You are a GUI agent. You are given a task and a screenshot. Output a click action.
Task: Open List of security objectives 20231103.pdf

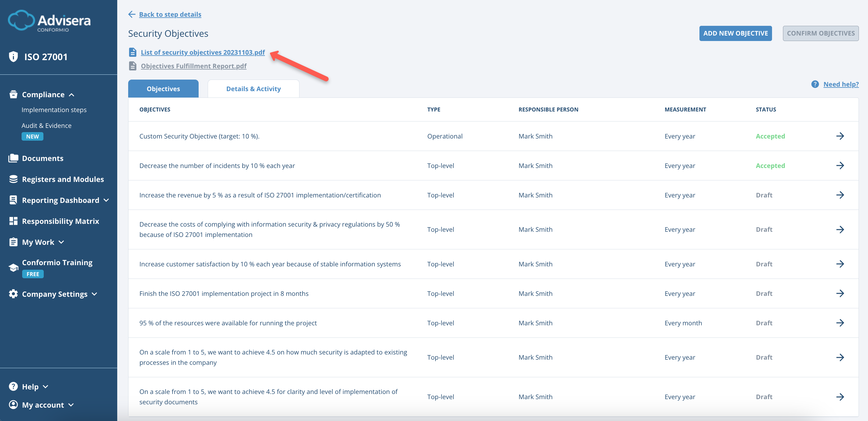203,52
